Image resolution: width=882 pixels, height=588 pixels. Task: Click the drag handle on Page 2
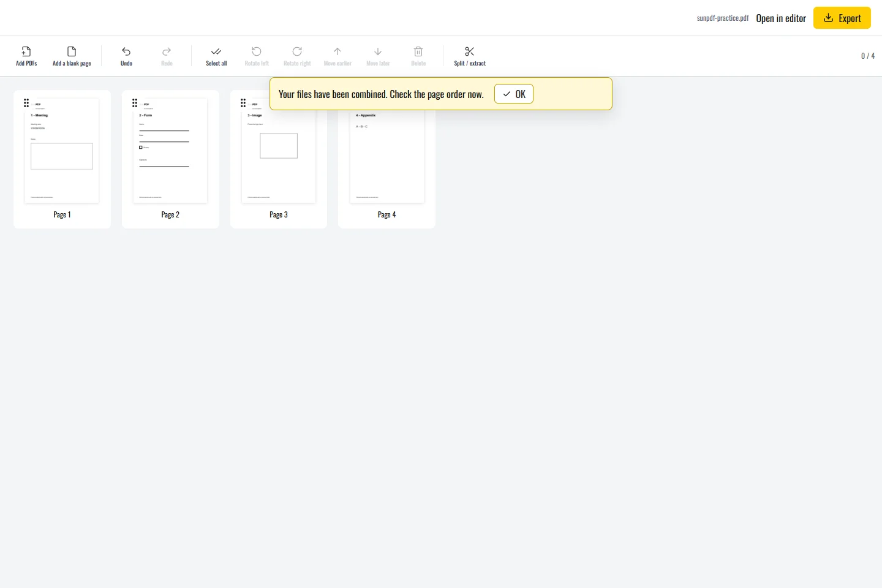135,103
